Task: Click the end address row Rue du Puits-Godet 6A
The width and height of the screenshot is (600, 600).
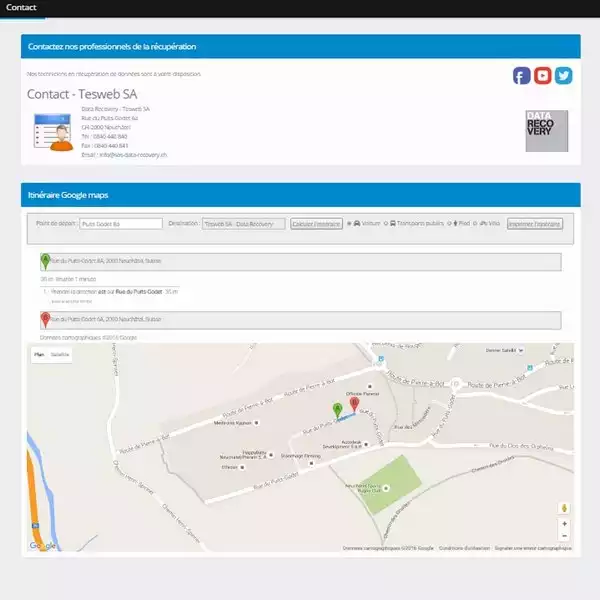Action: 301,320
